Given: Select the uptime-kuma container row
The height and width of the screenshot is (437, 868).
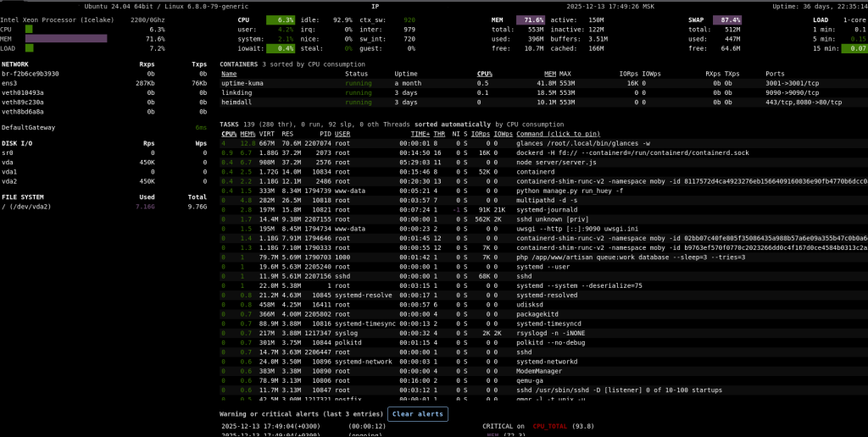Looking at the screenshot, I should point(245,84).
